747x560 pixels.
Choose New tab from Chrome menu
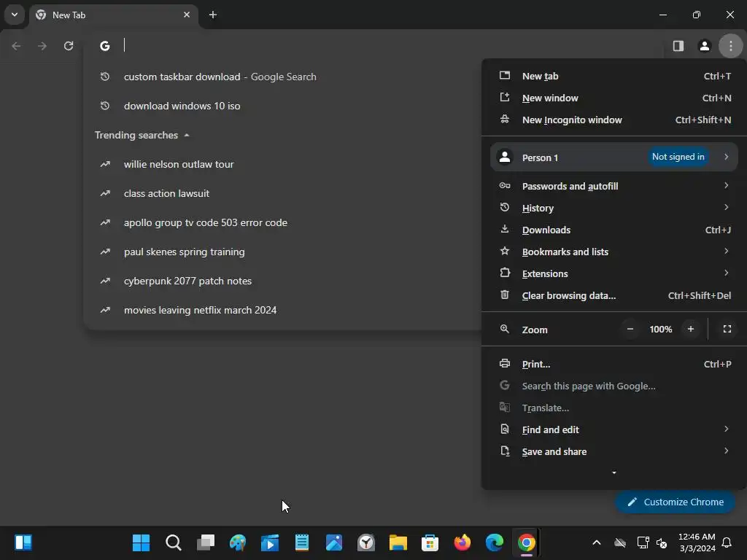pos(614,76)
